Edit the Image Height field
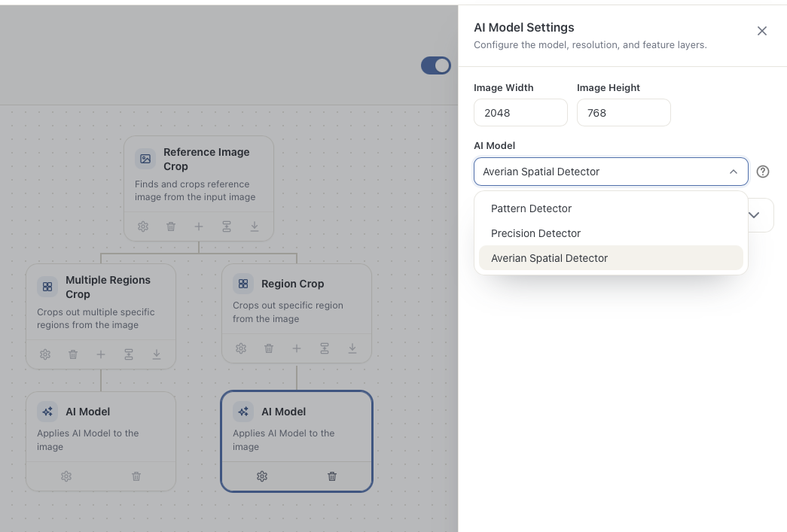Image resolution: width=787 pixels, height=532 pixels. [x=624, y=112]
